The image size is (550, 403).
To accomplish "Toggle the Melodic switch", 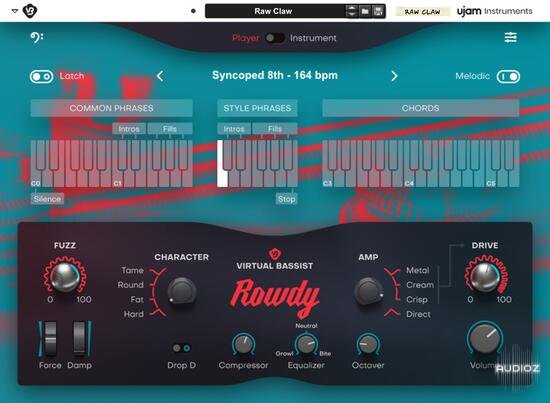I will pyautogui.click(x=508, y=76).
